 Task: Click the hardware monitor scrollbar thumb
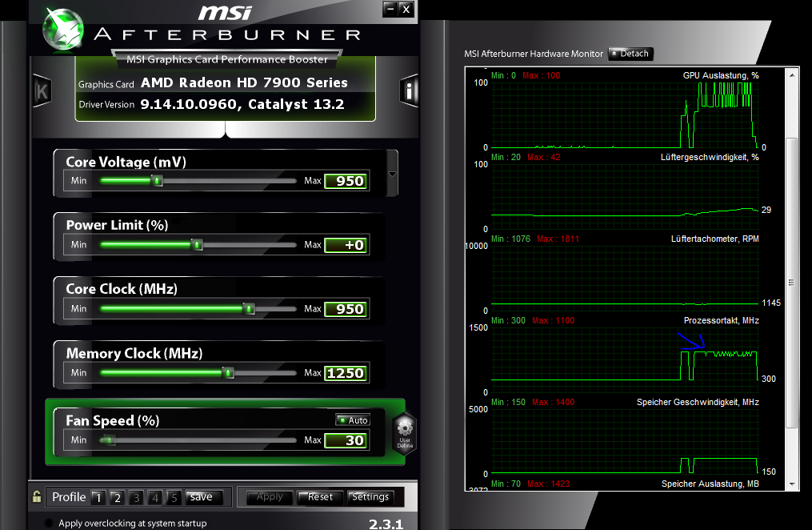pyautogui.click(x=792, y=283)
